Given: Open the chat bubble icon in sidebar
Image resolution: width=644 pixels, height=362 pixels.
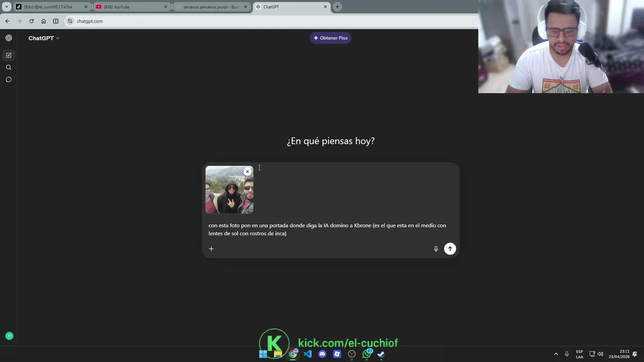Looking at the screenshot, I should click(9, 79).
